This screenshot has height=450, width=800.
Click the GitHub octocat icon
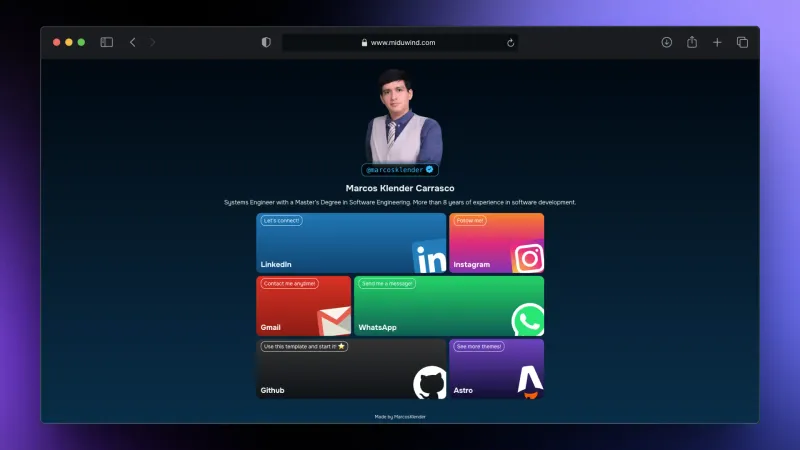[x=430, y=383]
